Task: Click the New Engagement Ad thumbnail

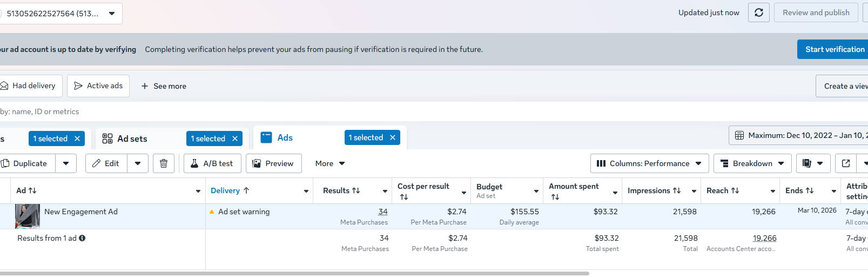Action: pos(28,216)
